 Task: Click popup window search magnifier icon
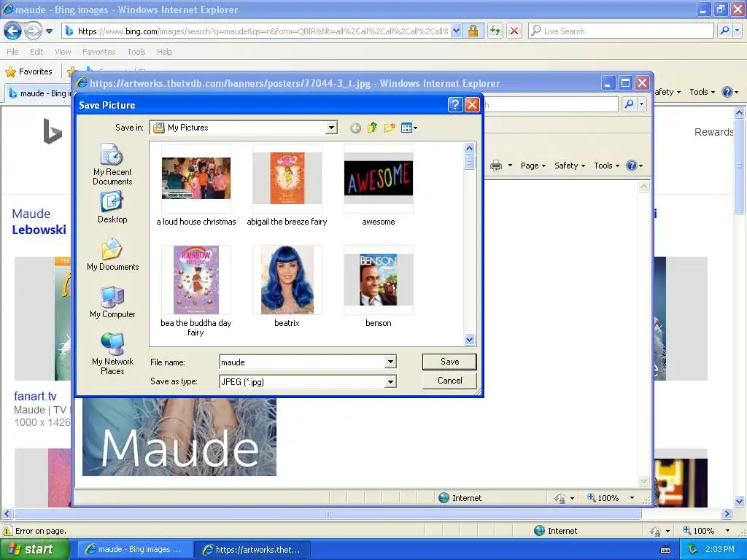pyautogui.click(x=629, y=104)
